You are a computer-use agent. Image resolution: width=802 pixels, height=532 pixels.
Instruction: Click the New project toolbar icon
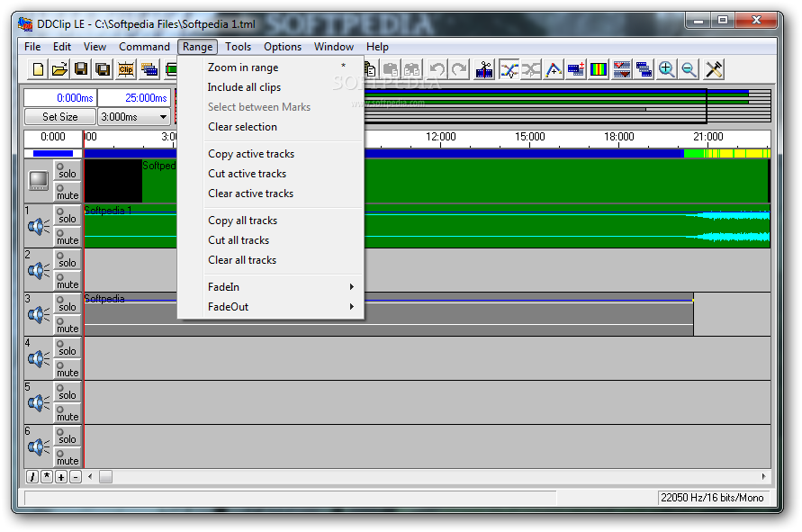point(38,69)
